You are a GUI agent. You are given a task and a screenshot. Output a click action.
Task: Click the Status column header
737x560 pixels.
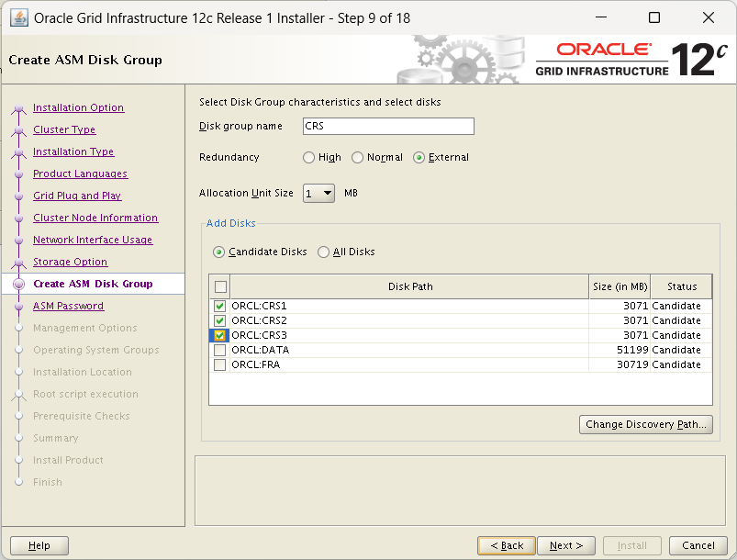click(x=682, y=286)
